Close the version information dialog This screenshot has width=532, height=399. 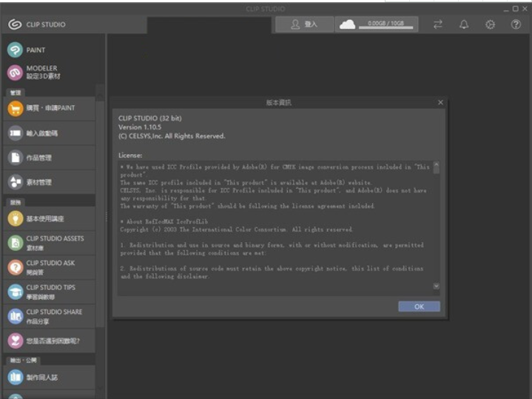coord(440,102)
